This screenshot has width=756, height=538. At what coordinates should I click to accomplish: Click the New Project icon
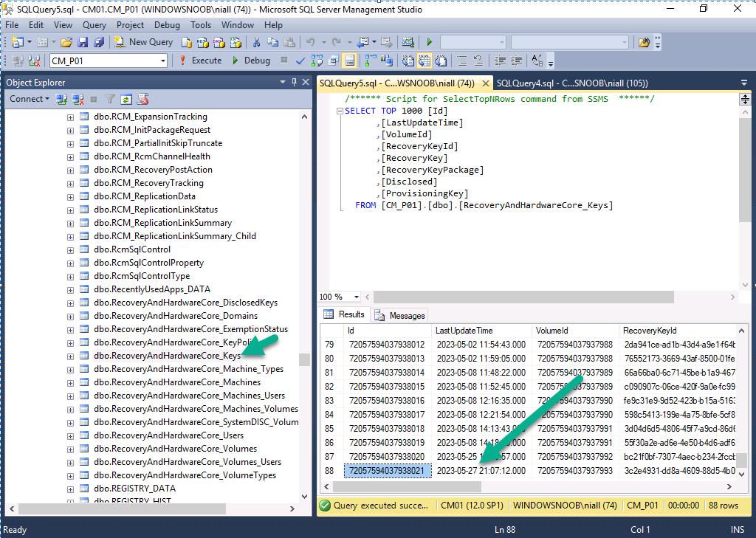18,42
